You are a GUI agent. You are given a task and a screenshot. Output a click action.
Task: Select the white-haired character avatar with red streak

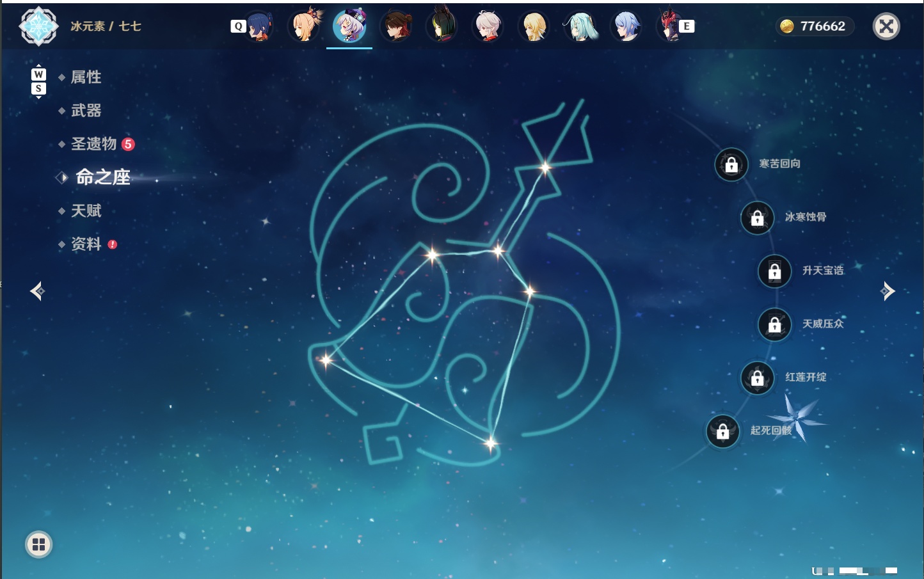tap(488, 26)
